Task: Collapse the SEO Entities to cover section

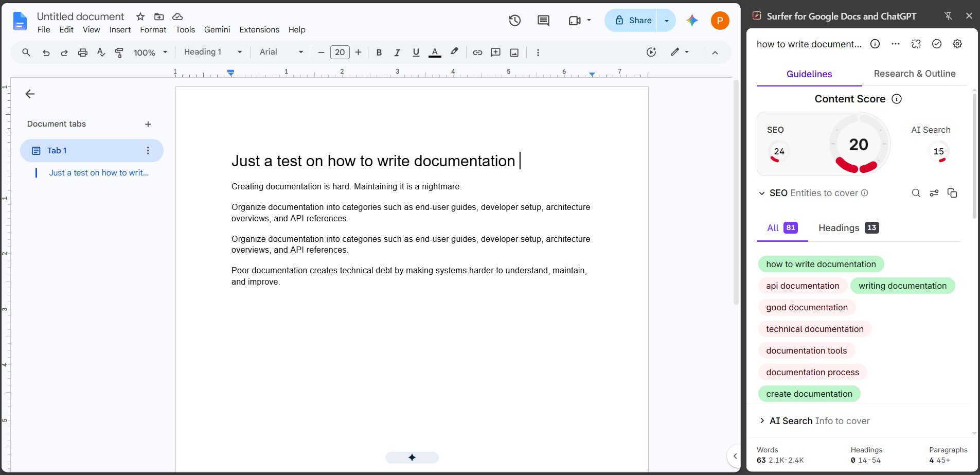Action: (762, 193)
